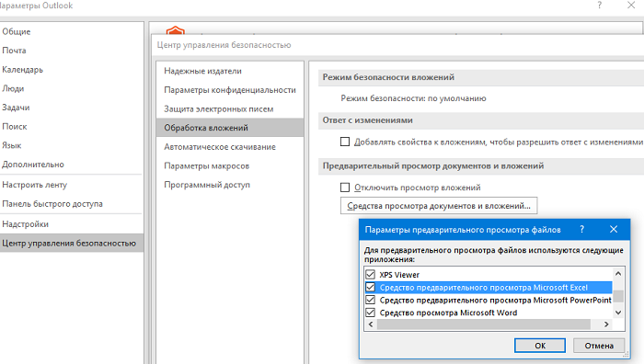This screenshot has width=644, height=364.
Task: Open Календарь settings category
Action: coord(23,69)
